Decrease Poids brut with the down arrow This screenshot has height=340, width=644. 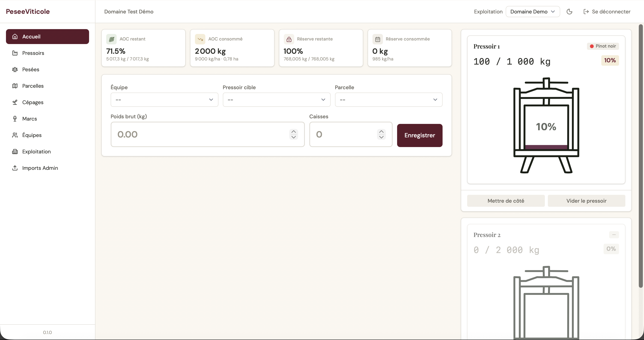click(293, 137)
